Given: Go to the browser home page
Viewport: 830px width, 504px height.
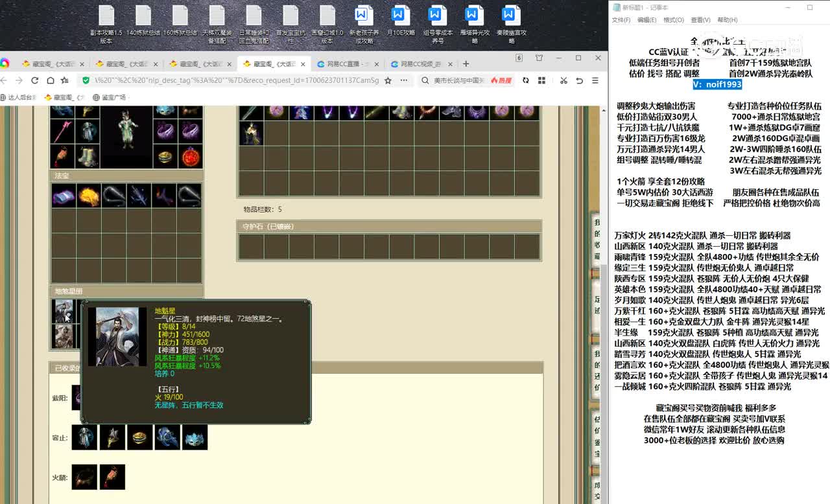Looking at the screenshot, I should (x=50, y=80).
